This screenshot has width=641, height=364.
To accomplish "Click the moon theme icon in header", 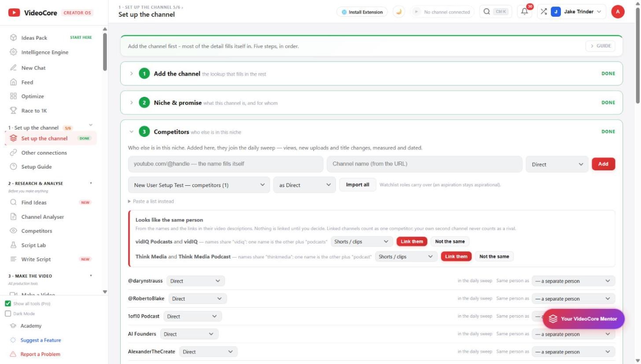I will click(399, 12).
